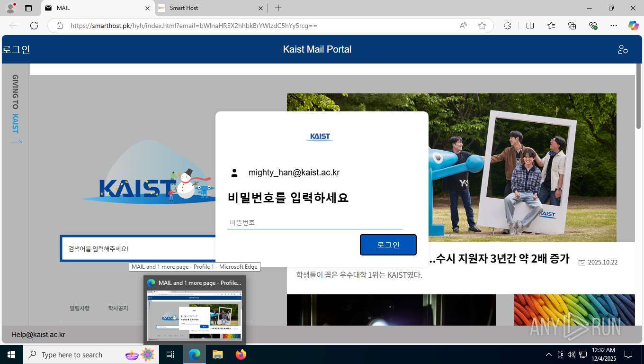644x364 pixels.
Task: Activate Read aloud icon in address bar
Action: [463, 26]
